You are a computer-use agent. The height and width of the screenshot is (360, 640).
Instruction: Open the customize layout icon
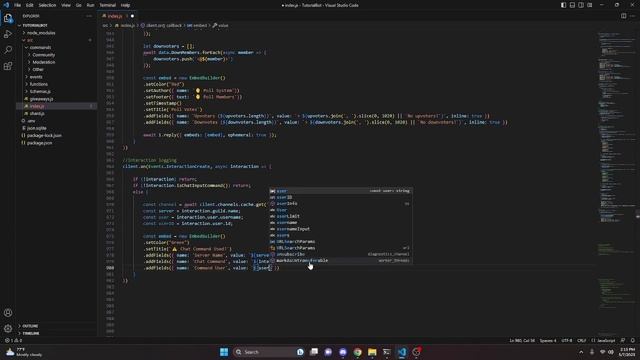(590, 5)
